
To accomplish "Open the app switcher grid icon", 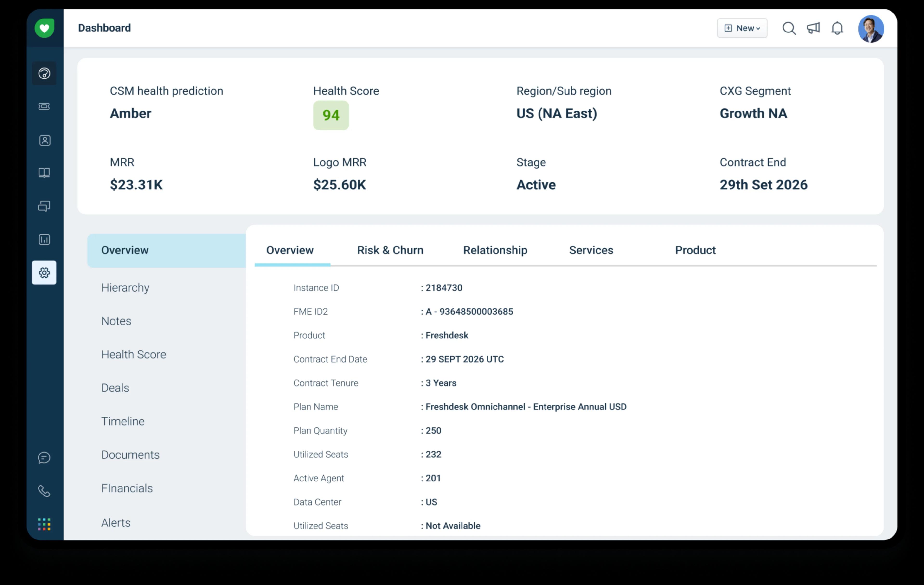I will click(44, 524).
